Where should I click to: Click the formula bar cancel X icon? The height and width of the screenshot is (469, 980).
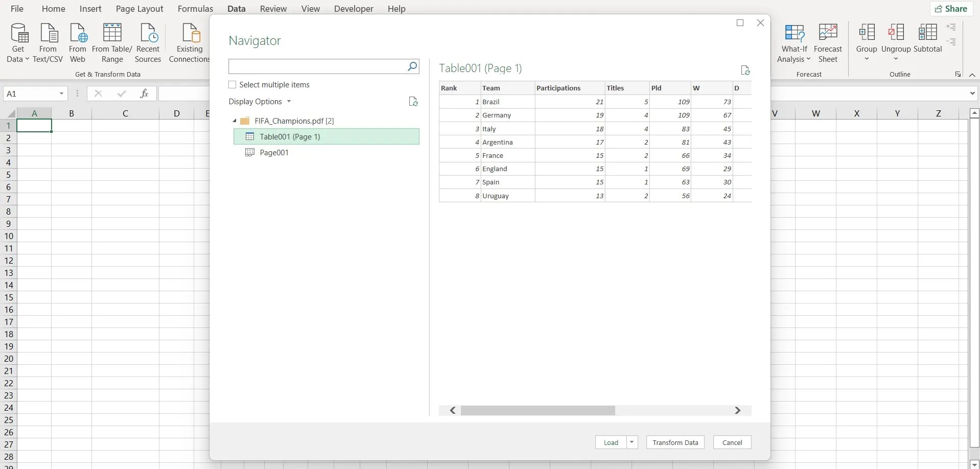[x=99, y=93]
